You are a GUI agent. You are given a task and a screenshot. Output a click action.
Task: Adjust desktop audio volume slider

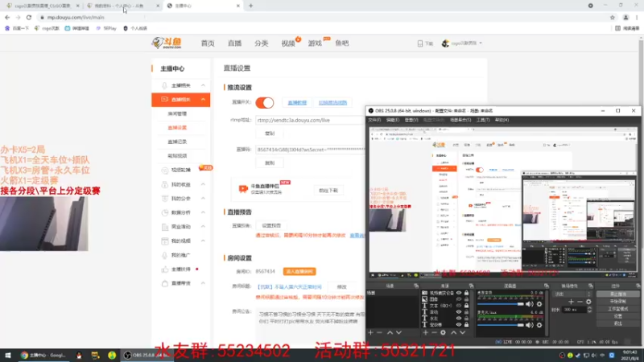(x=501, y=304)
